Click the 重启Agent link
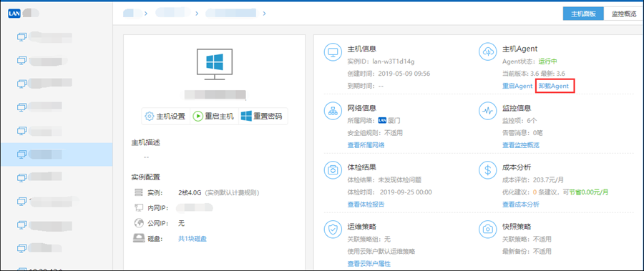Image resolution: width=644 pixels, height=271 pixels. pyautogui.click(x=517, y=86)
